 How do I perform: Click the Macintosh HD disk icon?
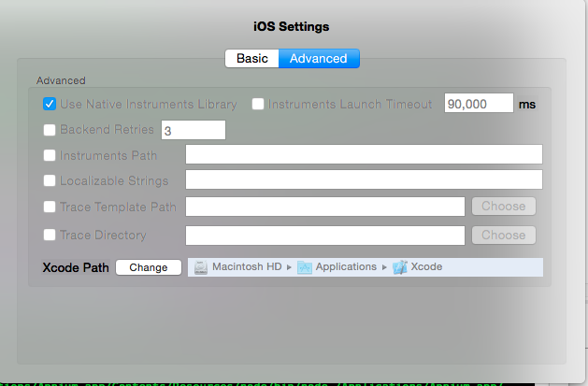click(200, 267)
